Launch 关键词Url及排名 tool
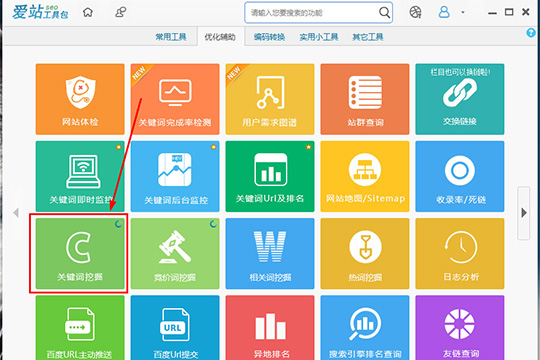Image resolution: width=540 pixels, height=360 pixels. click(270, 176)
